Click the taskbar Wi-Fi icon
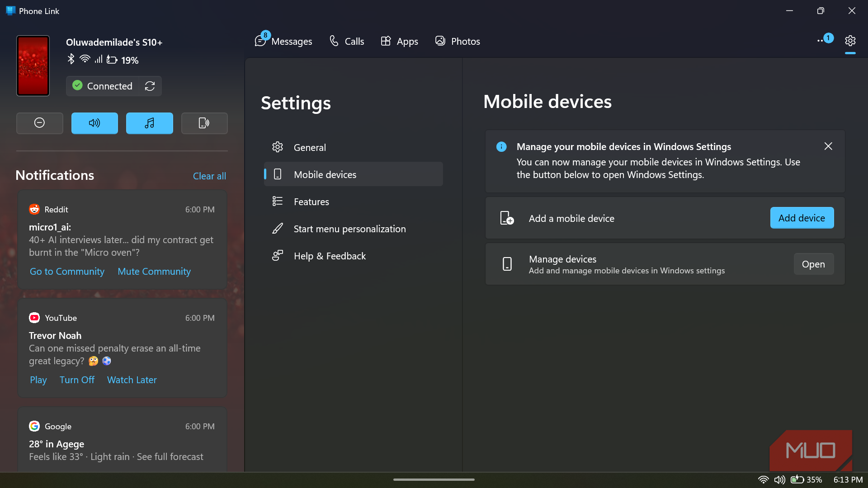This screenshot has width=868, height=488. [x=764, y=479]
